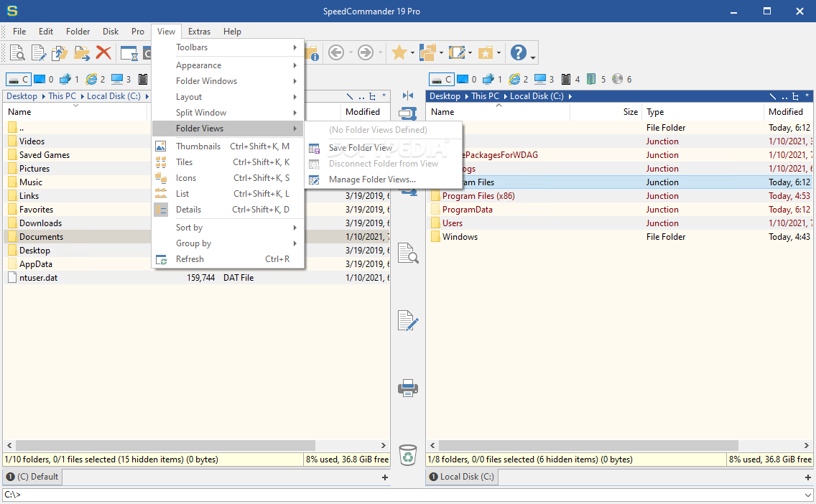Open the back history dropdown arrow
The image size is (816, 504).
(351, 52)
